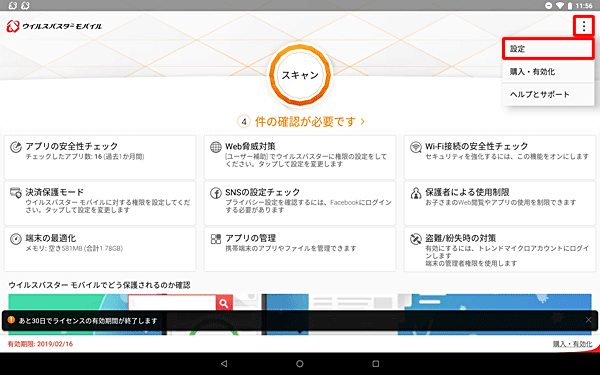
Task: Click the ウイルスバスター モバイルでどう保護されるのか確認 heading
Action: tap(99, 285)
